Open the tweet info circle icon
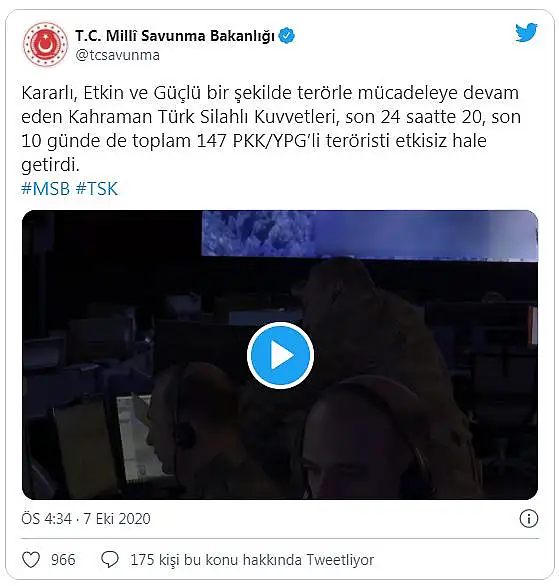This screenshot has height=586, width=559. pos(528,519)
